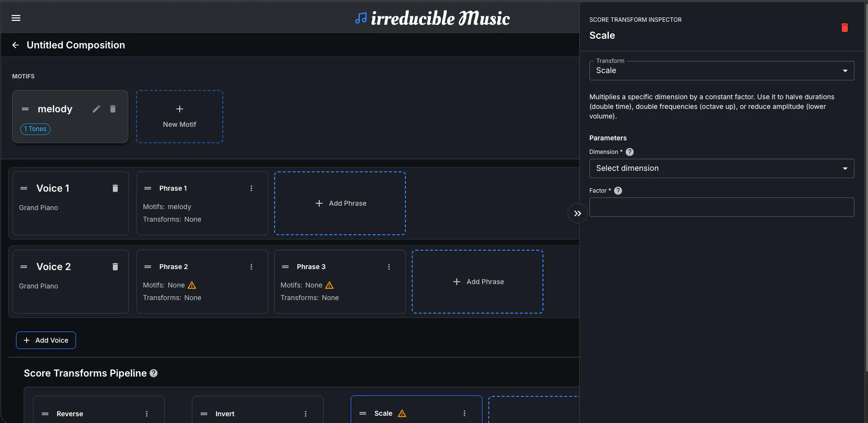Click the back arrow beside Untitled Composition
Screen dimensions: 868x423
15,45
